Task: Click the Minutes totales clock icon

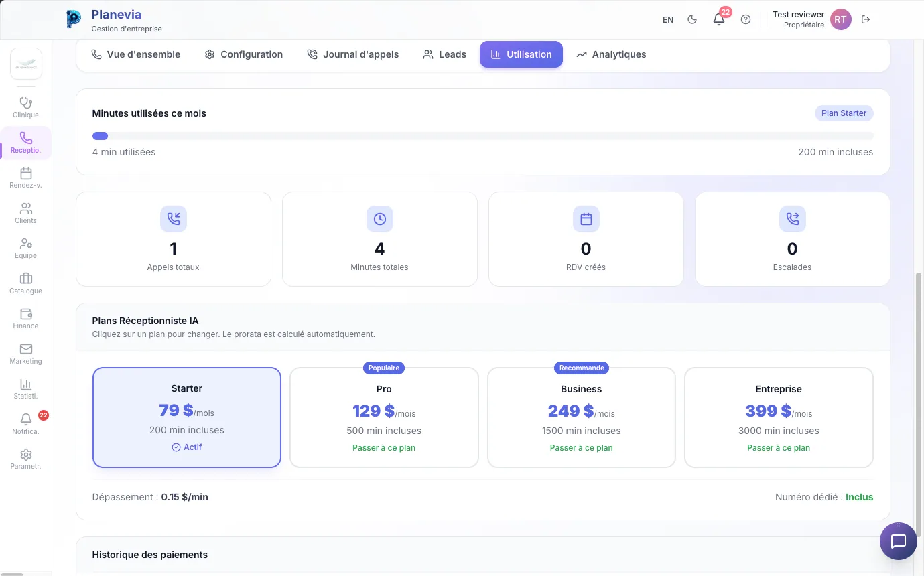Action: 380,219
